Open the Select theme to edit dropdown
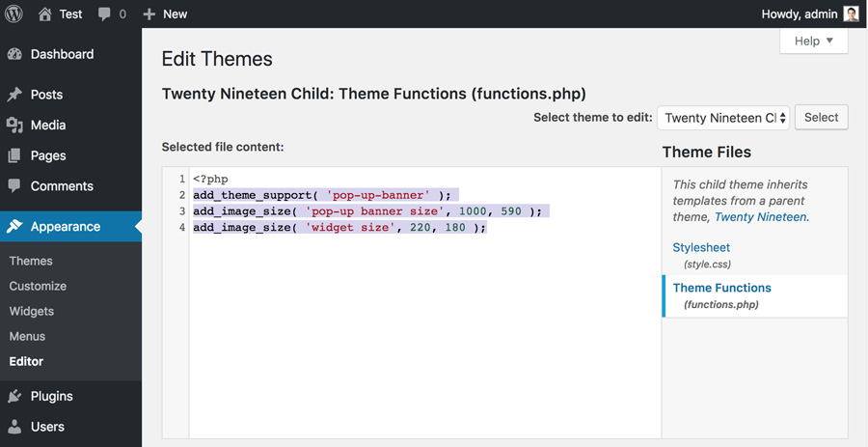This screenshot has height=447, width=868. coord(723,118)
